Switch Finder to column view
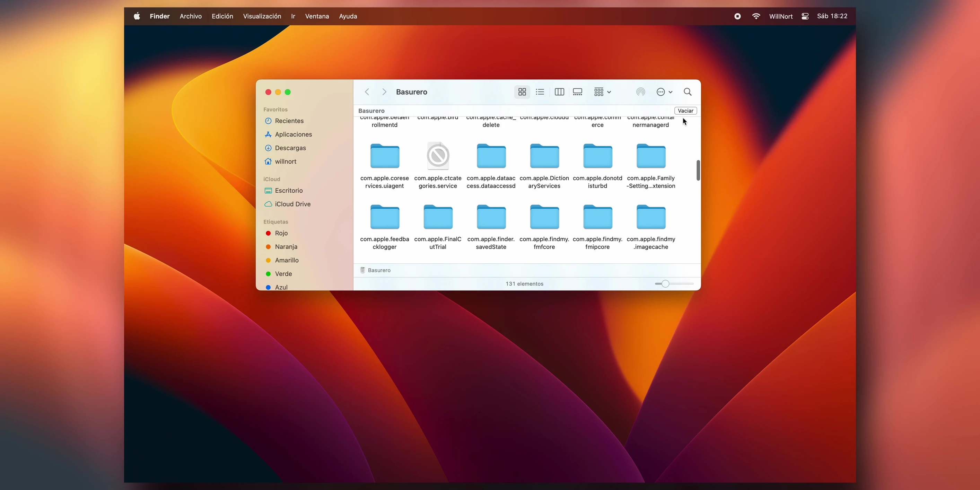 (559, 92)
